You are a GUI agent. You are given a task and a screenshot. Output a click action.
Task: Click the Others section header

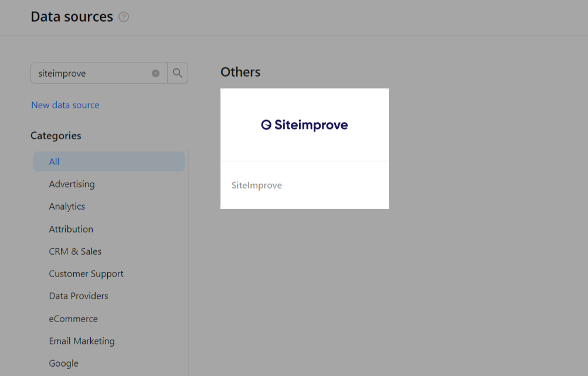tap(240, 72)
